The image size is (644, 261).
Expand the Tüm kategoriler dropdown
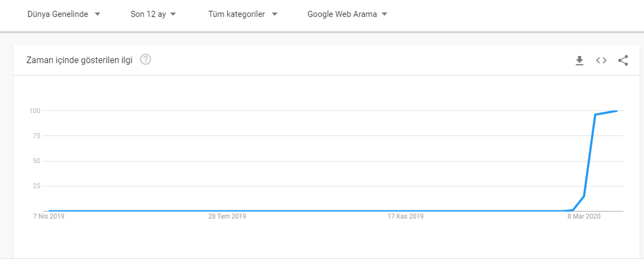pyautogui.click(x=243, y=14)
